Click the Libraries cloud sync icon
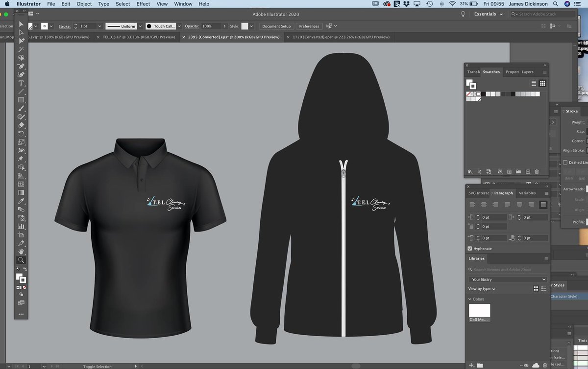This screenshot has width=588, height=369. [x=536, y=365]
